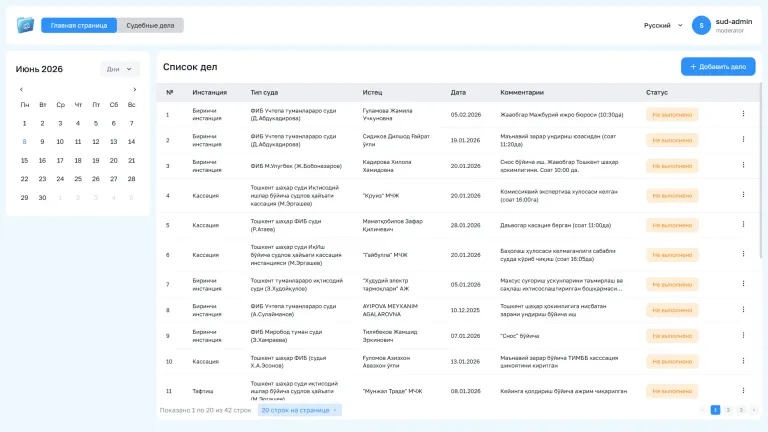Go to page 3 of the list
Viewport: 768px width, 432px height.
tap(741, 410)
